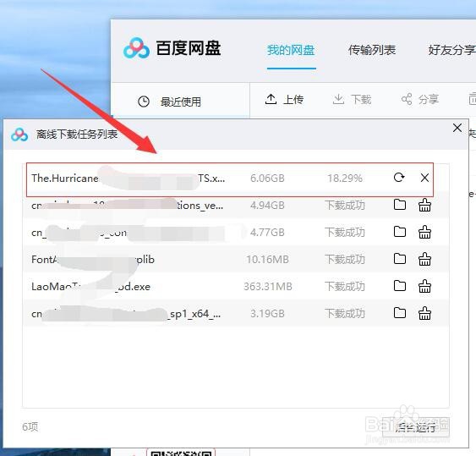476x456 pixels.
Task: Switch to 我的网盘 tab
Action: (291, 50)
